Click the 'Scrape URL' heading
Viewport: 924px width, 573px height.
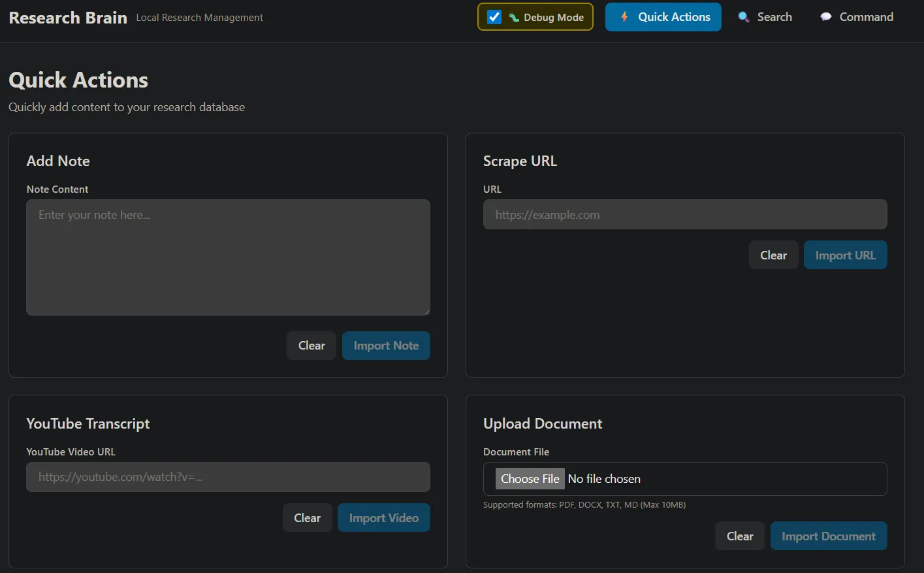pos(520,161)
